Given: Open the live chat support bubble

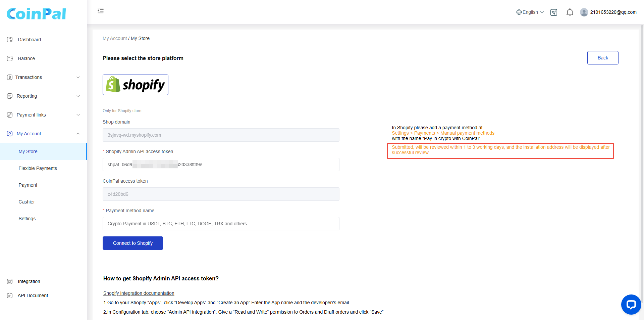Looking at the screenshot, I should 631,305.
